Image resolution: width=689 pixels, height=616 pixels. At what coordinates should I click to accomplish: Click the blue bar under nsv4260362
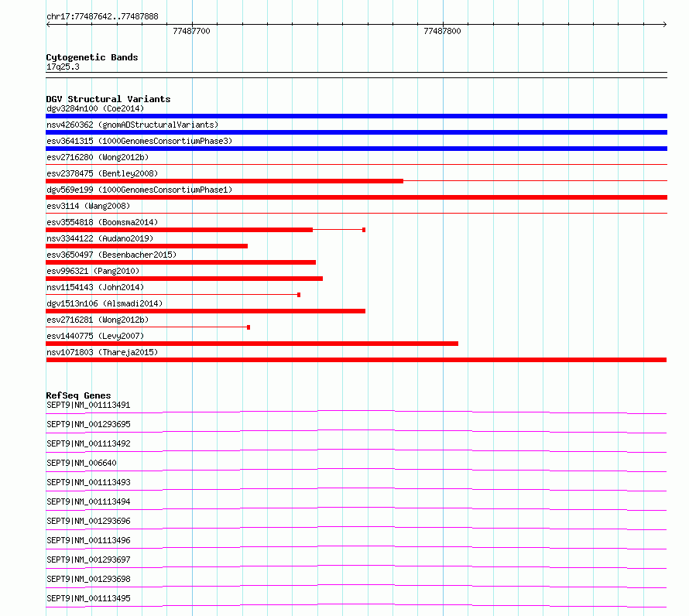(356, 132)
